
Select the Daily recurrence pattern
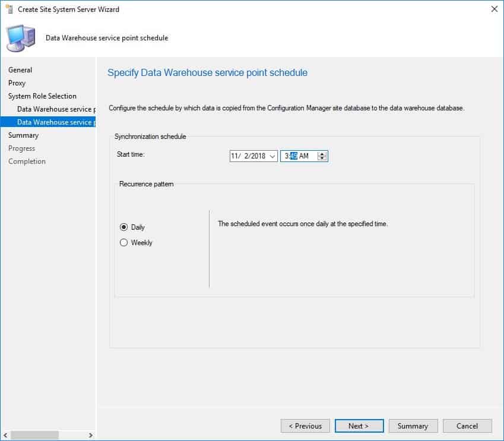[124, 227]
